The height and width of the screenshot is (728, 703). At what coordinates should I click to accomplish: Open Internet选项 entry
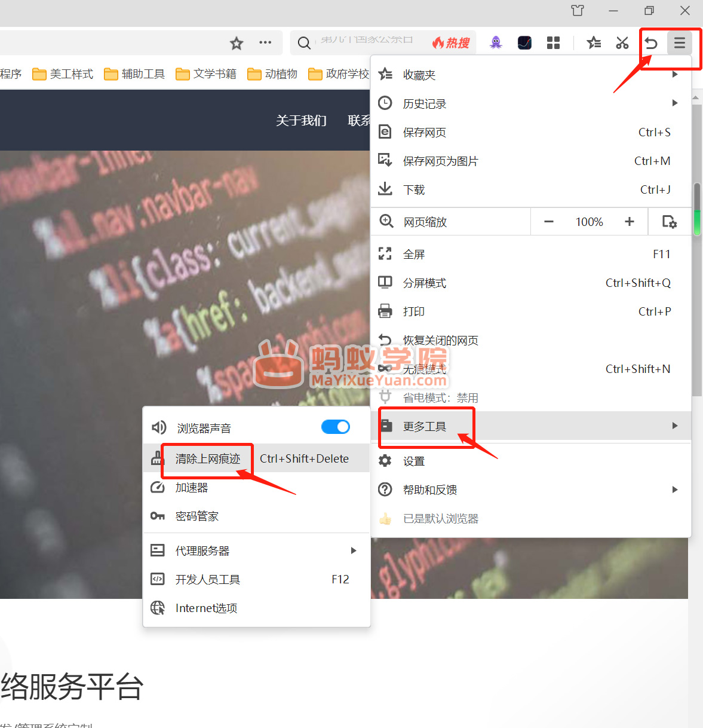(257, 608)
